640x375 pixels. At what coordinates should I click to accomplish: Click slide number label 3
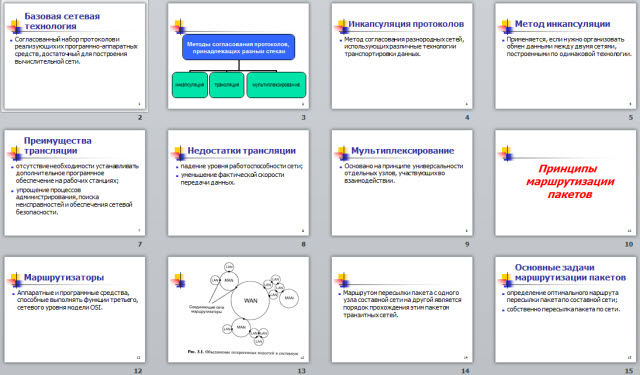(303, 118)
